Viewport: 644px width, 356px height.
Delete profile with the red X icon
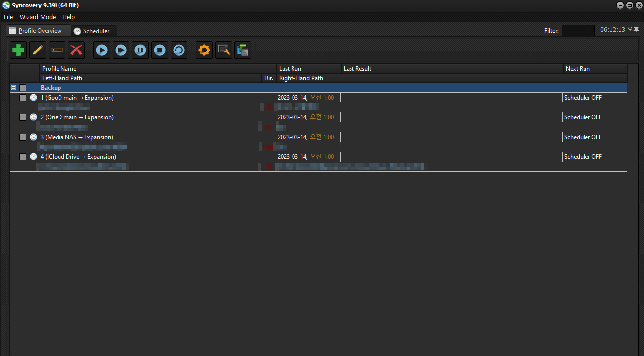[x=76, y=50]
